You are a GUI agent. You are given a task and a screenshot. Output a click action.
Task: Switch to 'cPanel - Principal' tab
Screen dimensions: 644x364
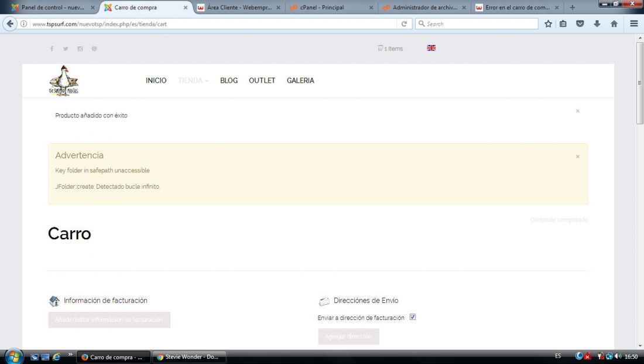click(x=332, y=8)
